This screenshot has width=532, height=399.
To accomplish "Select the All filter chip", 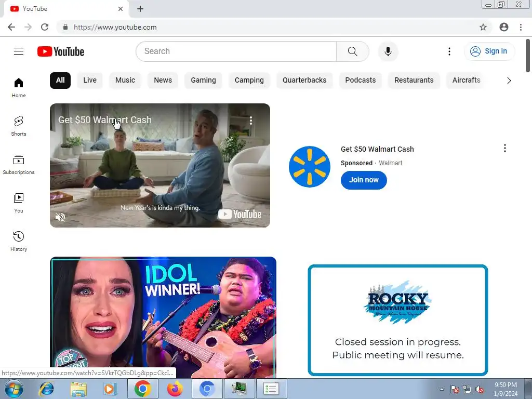I will point(60,81).
